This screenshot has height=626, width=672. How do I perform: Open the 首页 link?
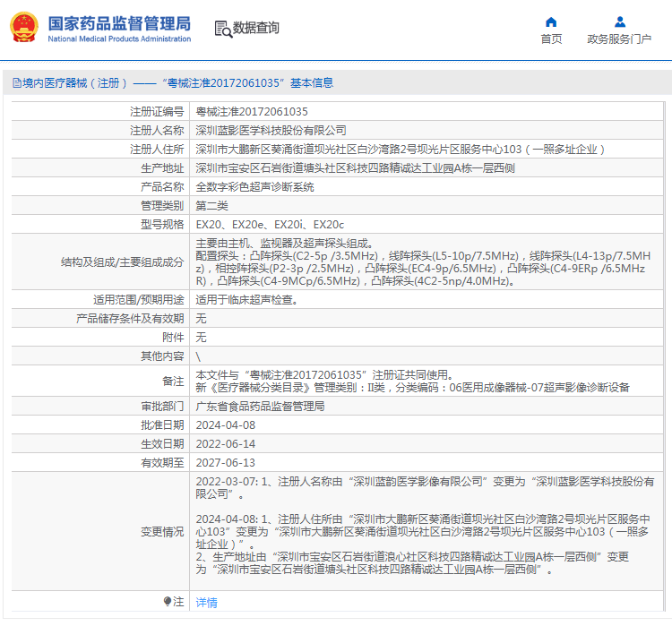pyautogui.click(x=551, y=39)
